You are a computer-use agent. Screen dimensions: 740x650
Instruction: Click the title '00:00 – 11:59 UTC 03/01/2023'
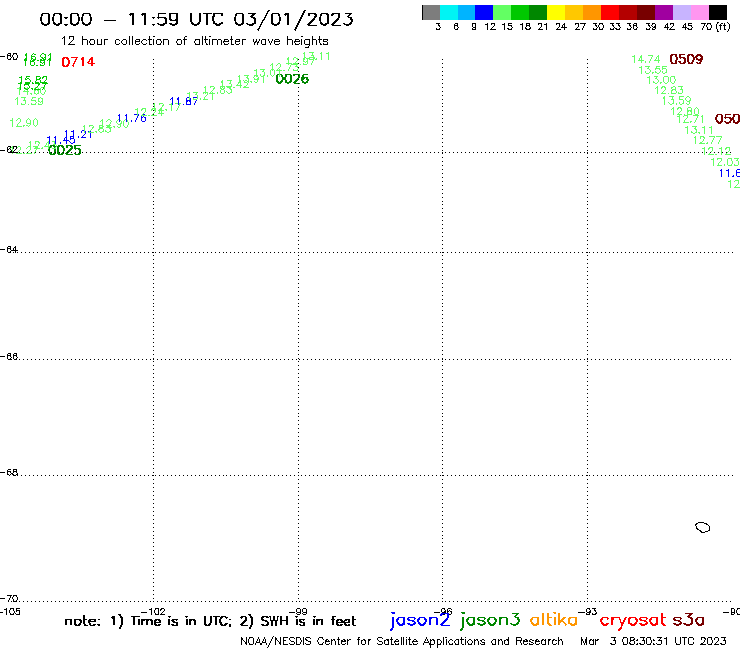pos(196,19)
